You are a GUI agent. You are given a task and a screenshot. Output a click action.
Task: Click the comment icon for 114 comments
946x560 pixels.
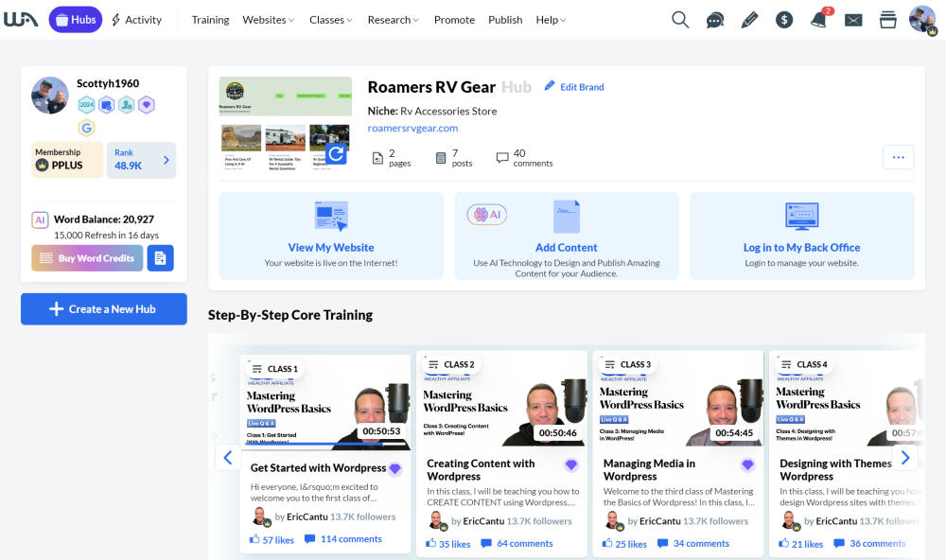point(309,539)
